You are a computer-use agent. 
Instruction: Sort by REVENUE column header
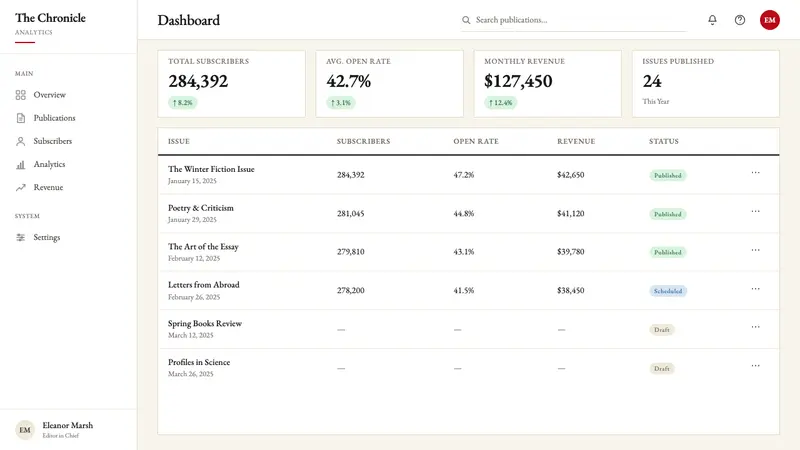[576, 141]
